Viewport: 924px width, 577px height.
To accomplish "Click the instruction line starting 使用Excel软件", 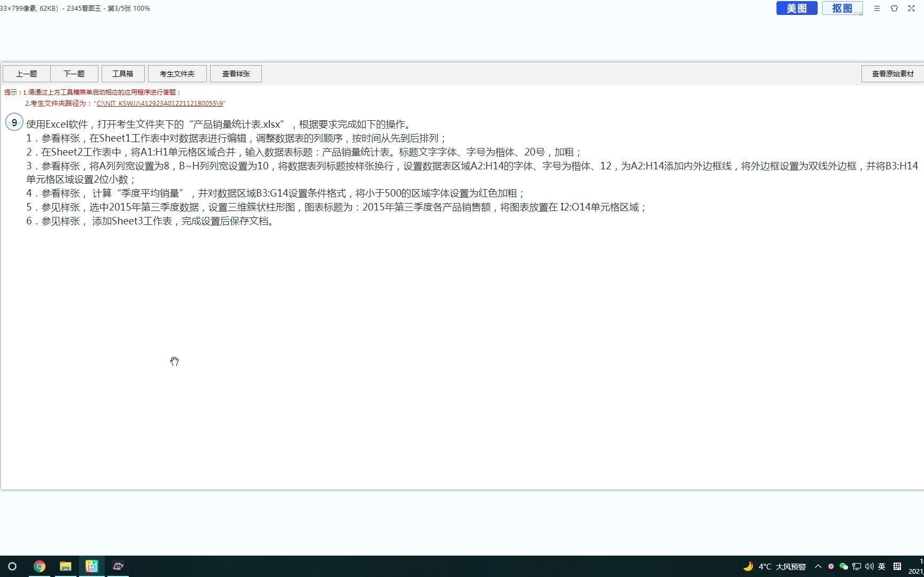I will (x=220, y=124).
